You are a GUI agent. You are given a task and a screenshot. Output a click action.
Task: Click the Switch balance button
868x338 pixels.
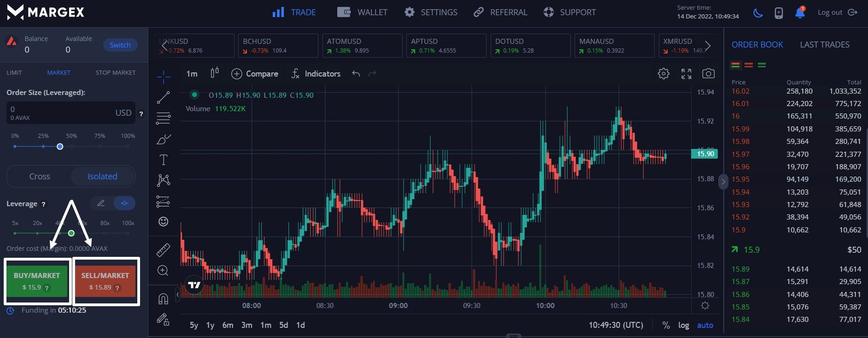(x=120, y=45)
